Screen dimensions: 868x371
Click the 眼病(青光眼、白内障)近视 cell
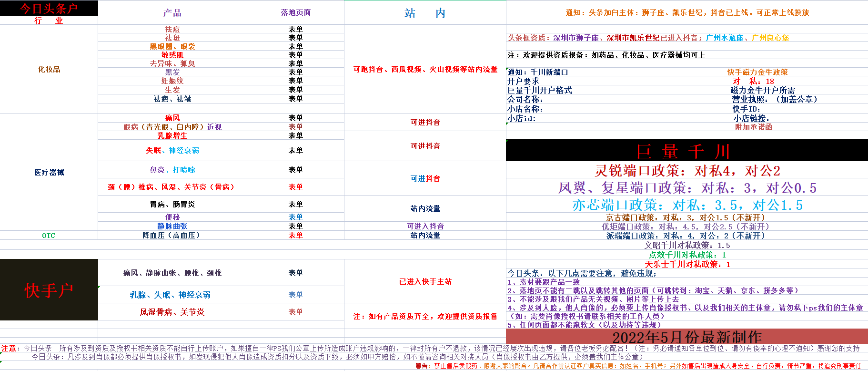click(172, 127)
